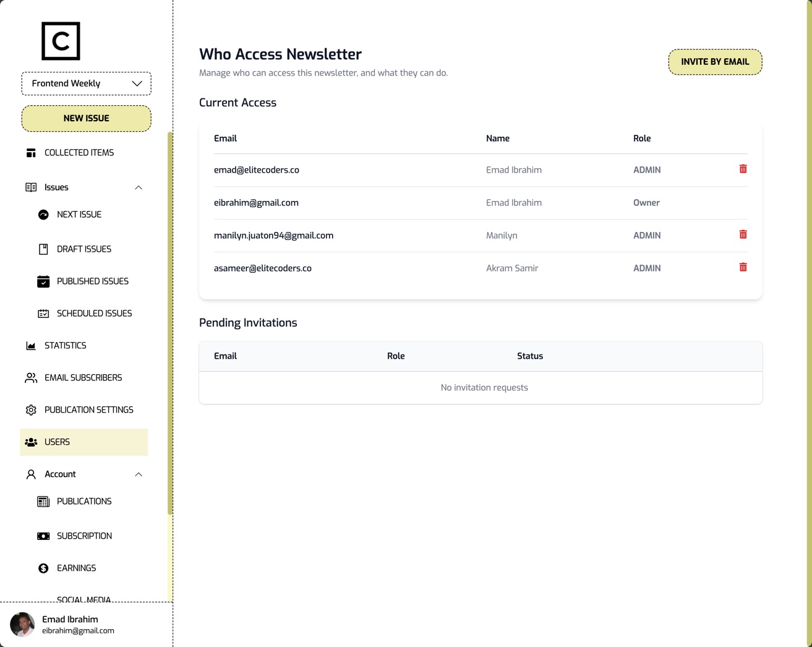812x647 pixels.
Task: Click the Publication Settings gear icon
Action: (x=31, y=410)
